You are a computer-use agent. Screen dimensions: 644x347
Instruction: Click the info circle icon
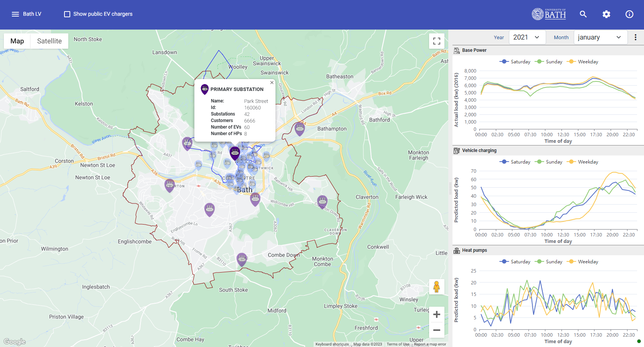click(x=629, y=14)
